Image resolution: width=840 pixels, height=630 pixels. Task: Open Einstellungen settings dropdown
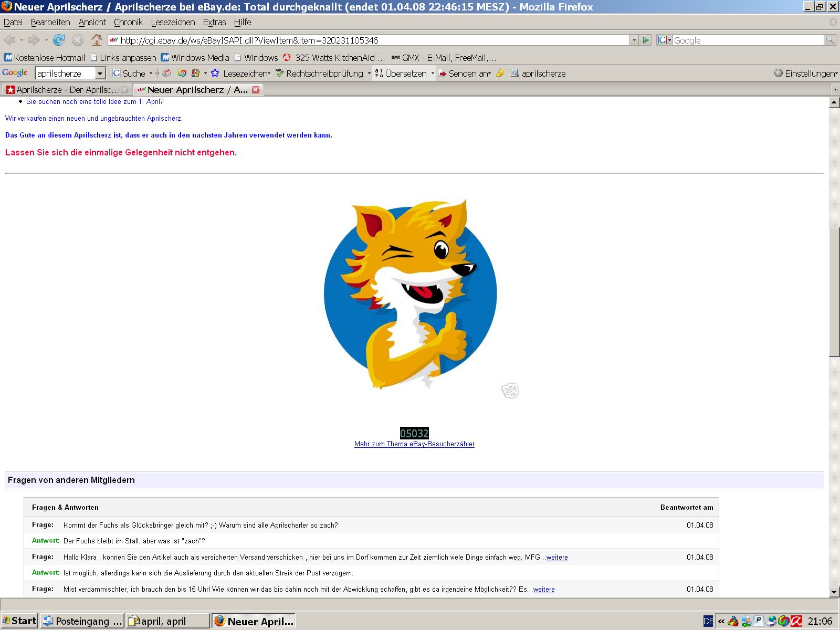click(x=806, y=73)
